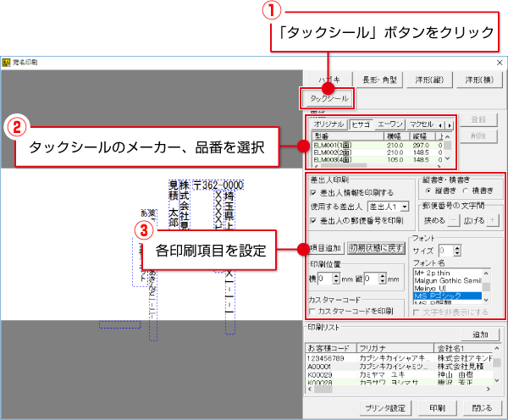Click the up arrow of the font list scrollbar
Screen dimensions: 508x420
[x=486, y=274]
